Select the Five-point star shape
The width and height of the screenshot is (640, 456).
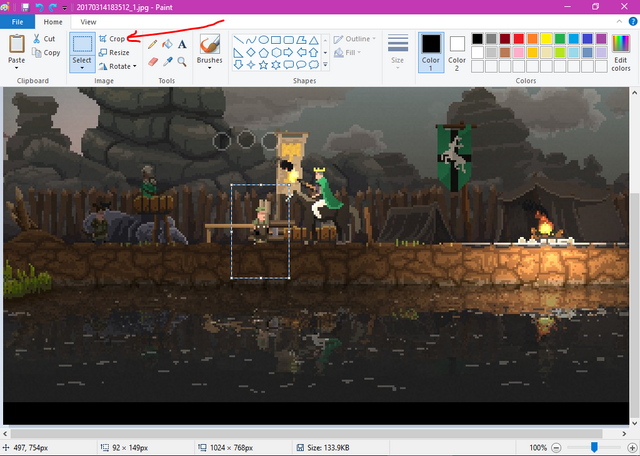click(264, 65)
